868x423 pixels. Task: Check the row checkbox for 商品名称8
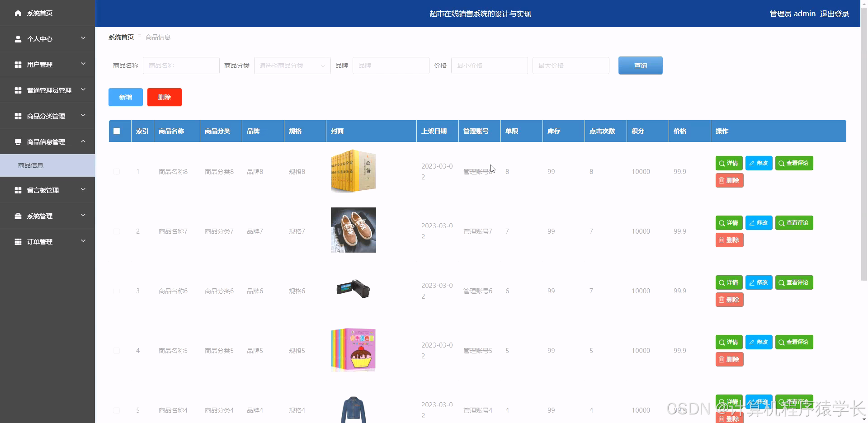[x=117, y=171]
